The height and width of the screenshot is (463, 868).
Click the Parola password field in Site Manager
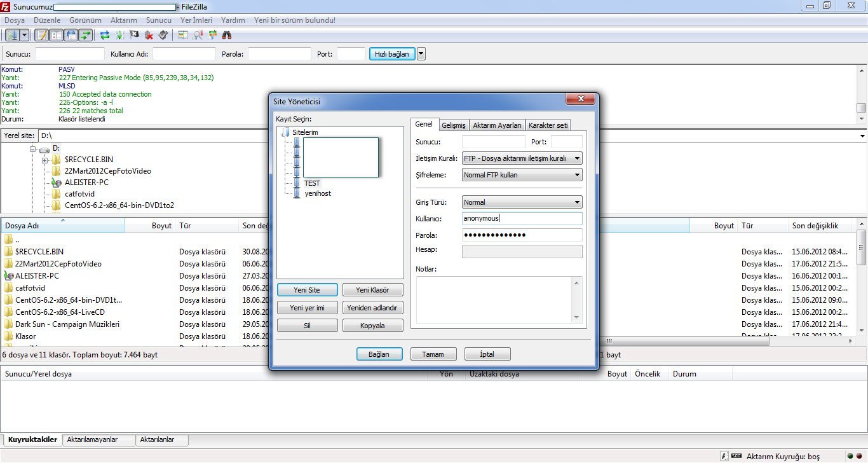click(522, 235)
